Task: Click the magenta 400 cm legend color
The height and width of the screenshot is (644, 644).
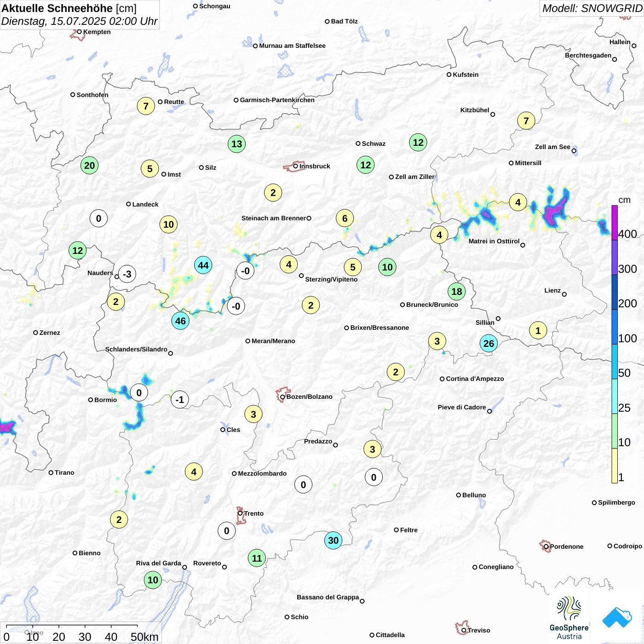Action: [x=615, y=223]
